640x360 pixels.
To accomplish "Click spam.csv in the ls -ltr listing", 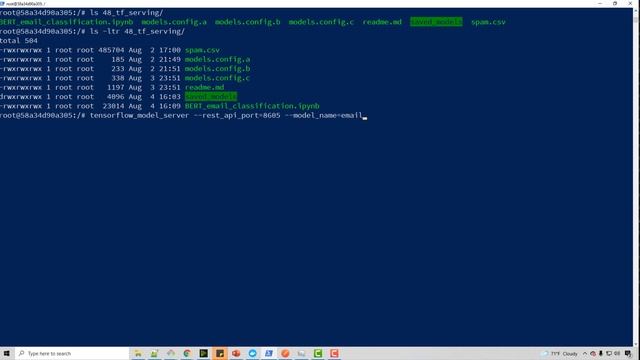I will [202, 50].
